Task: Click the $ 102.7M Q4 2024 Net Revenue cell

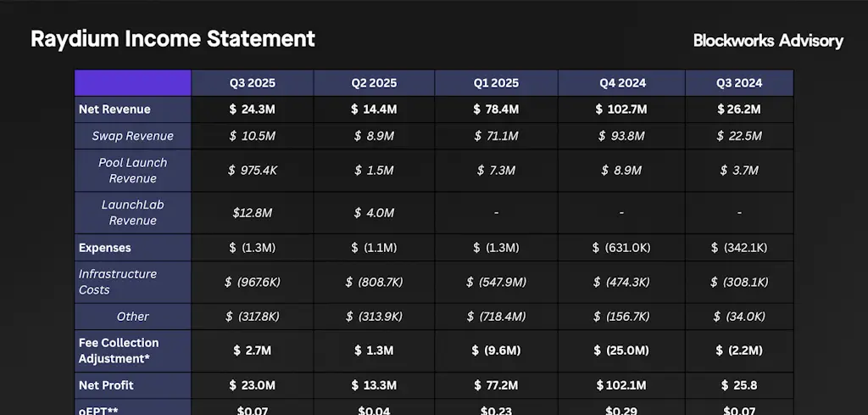Action: point(622,109)
